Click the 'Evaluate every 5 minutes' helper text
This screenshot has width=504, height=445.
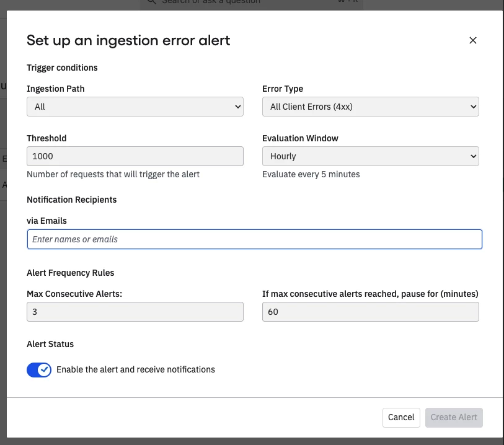click(x=311, y=174)
